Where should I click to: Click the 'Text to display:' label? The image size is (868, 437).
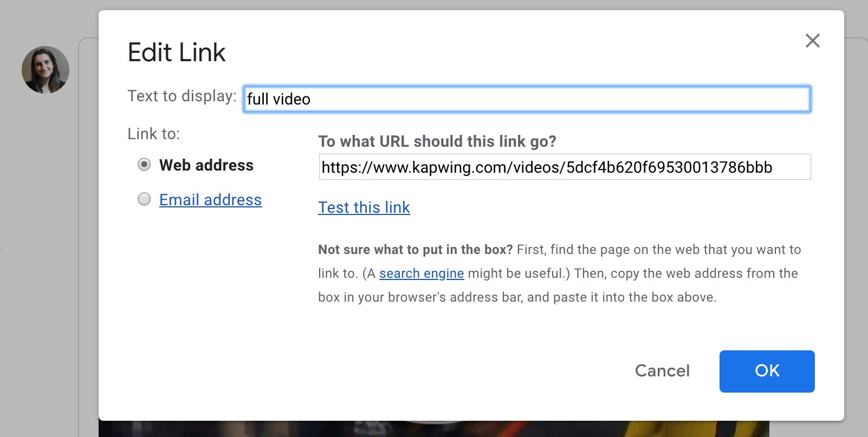[182, 96]
